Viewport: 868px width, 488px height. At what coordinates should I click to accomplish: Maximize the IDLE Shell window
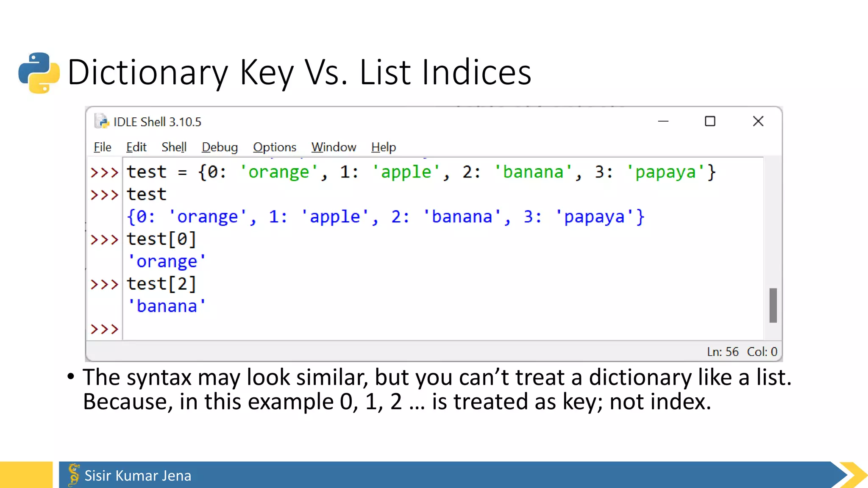[710, 121]
